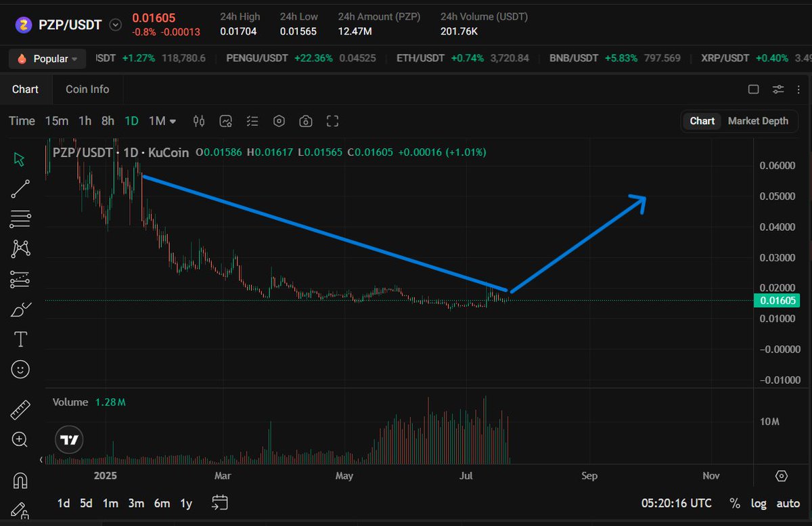Screen dimensions: 812x526
Task: Click the current price label 0.01605
Action: pos(775,301)
